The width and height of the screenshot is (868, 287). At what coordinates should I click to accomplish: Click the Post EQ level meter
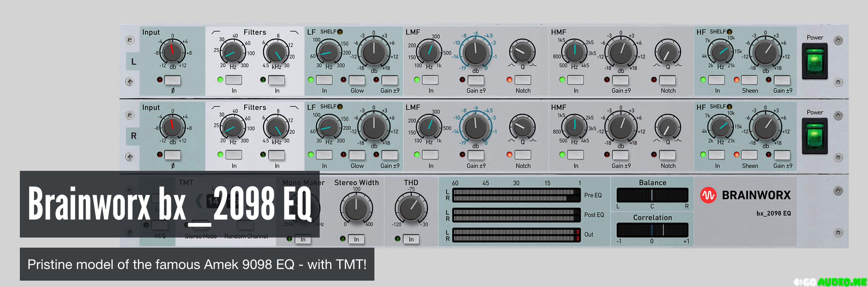(516, 215)
